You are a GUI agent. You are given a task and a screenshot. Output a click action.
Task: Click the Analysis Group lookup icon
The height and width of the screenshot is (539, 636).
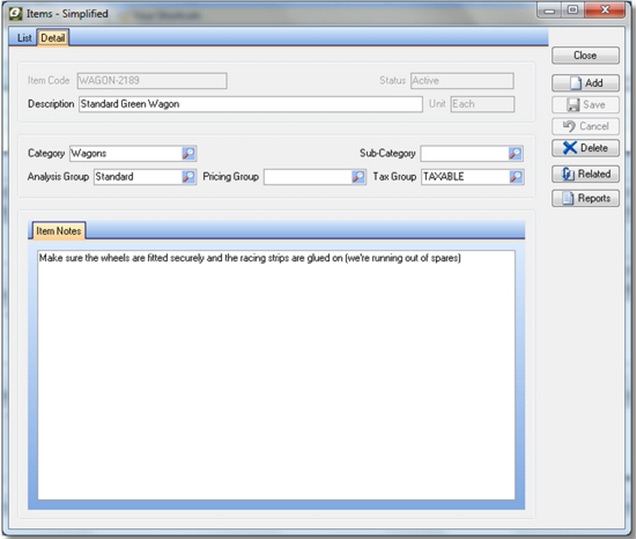click(189, 176)
